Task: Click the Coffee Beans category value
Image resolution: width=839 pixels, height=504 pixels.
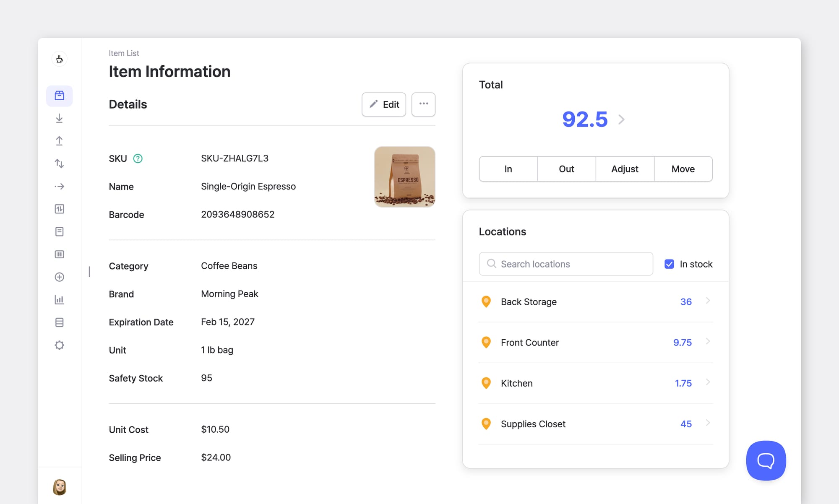Action: [229, 266]
